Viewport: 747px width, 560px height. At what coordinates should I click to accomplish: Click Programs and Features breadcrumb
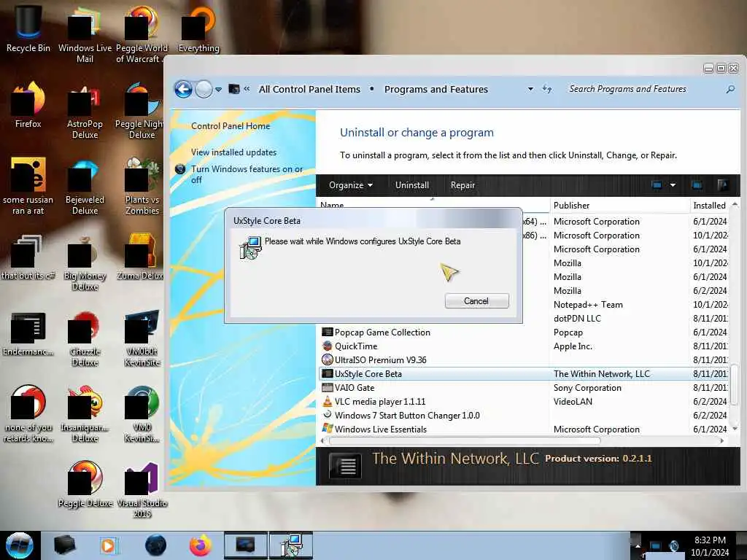436,90
